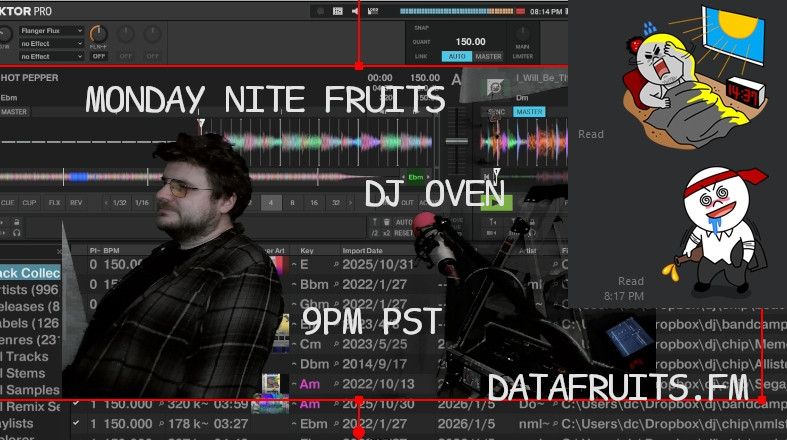Set loop size to 16

(314, 203)
